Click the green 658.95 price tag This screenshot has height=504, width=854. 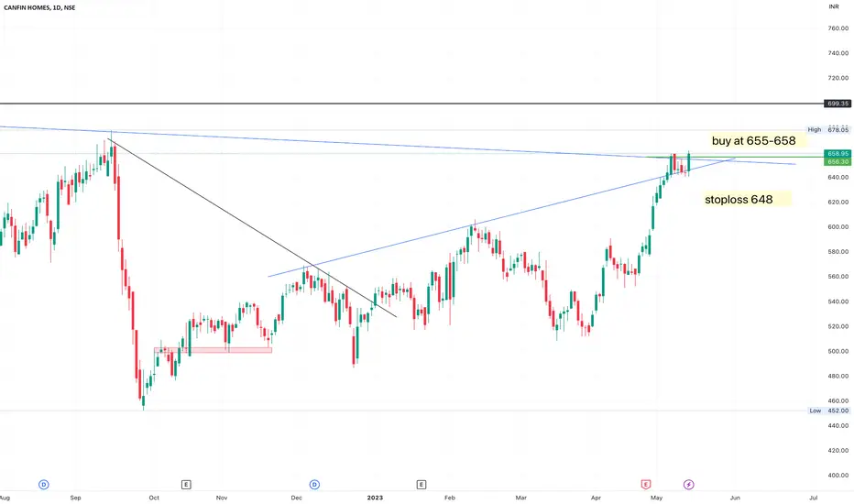click(838, 154)
